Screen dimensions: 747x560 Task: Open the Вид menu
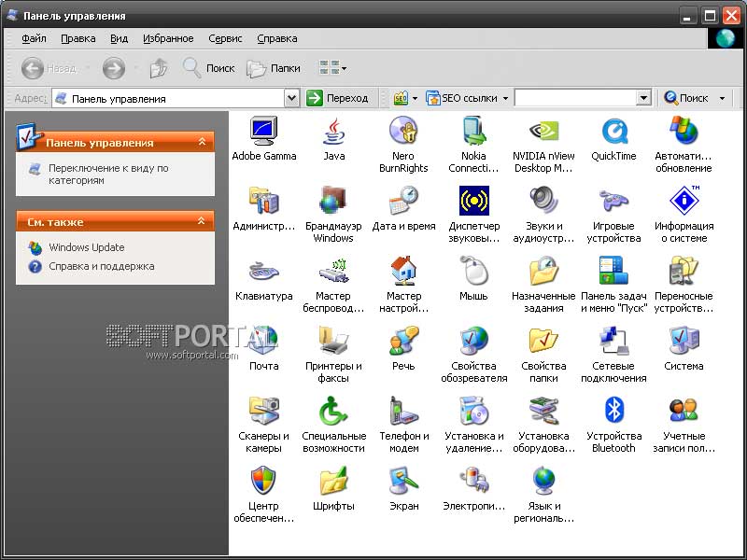(x=120, y=38)
